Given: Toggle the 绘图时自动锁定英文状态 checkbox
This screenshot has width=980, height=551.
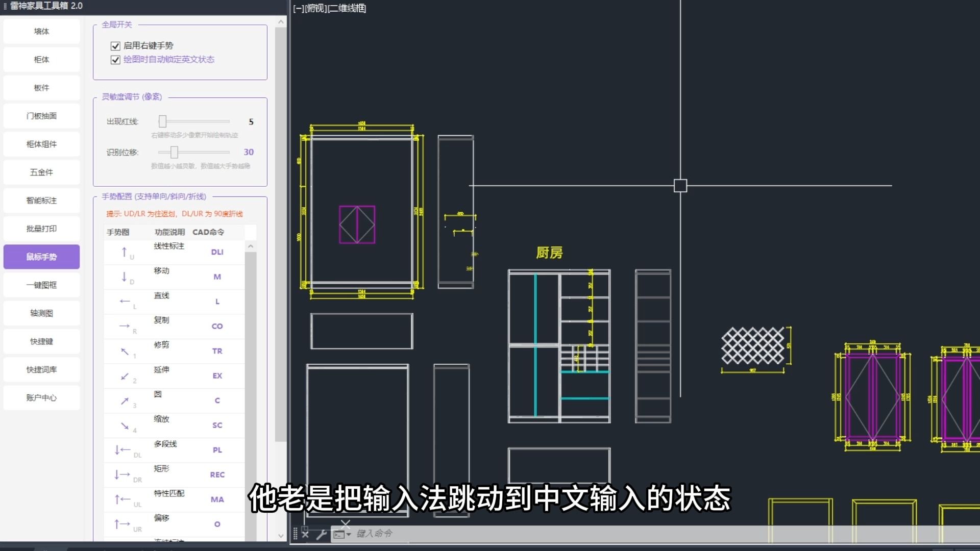Looking at the screenshot, I should click(x=115, y=60).
